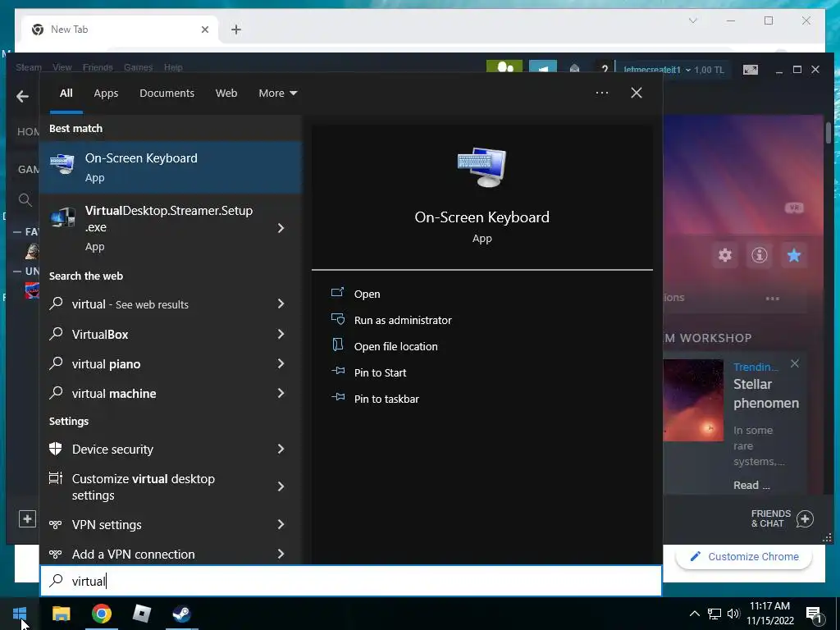
Task: Expand VirtualDesktop.Streamer.Setup.exe options arrow
Action: click(x=281, y=228)
